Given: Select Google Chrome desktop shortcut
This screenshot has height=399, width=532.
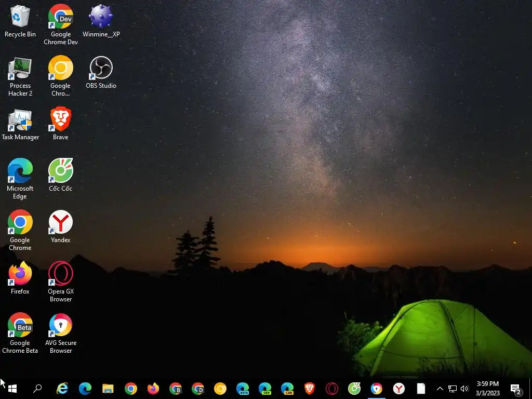Looking at the screenshot, I should (x=20, y=230).
